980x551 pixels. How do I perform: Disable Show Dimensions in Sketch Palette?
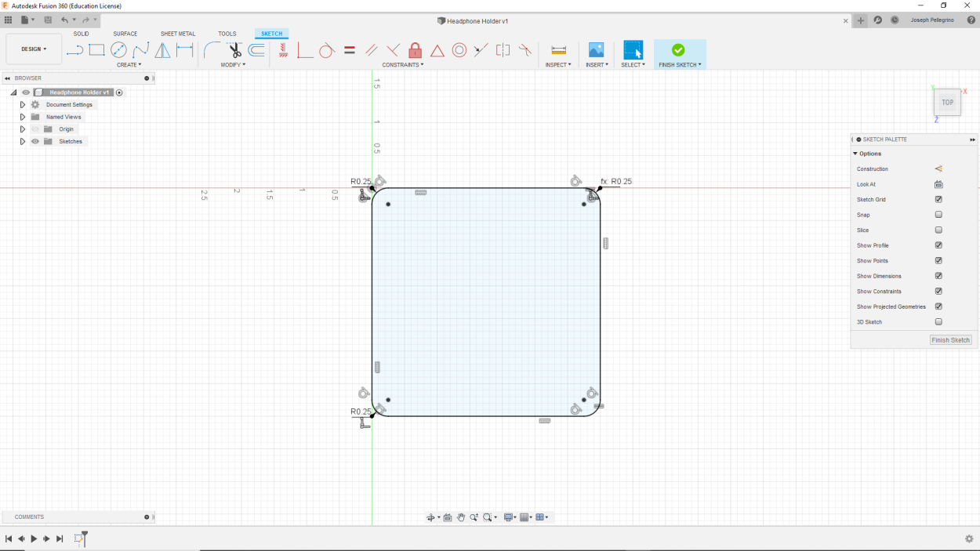click(x=938, y=276)
